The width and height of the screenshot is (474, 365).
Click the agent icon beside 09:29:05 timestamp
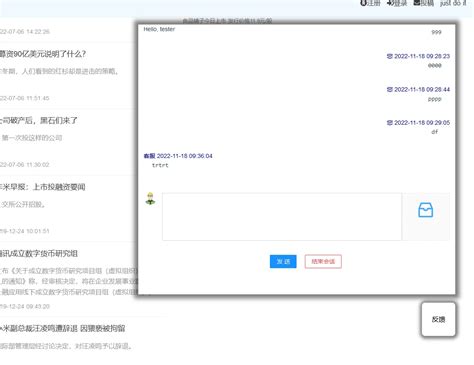[390, 123]
